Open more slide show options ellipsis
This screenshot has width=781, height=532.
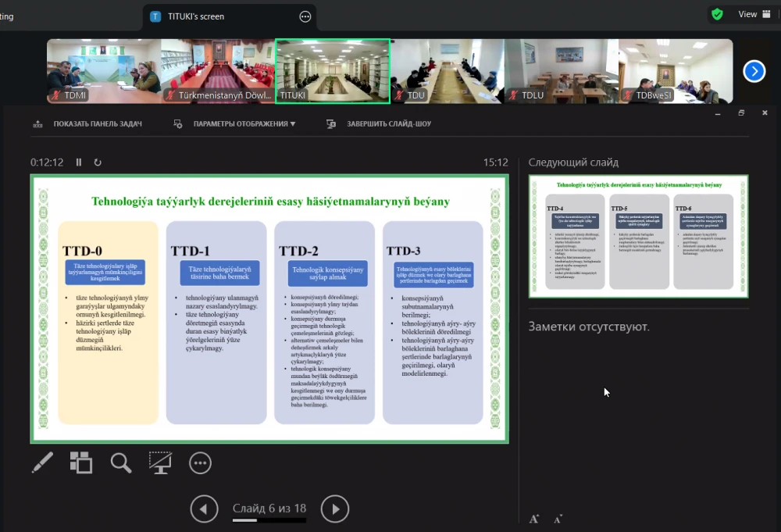201,462
